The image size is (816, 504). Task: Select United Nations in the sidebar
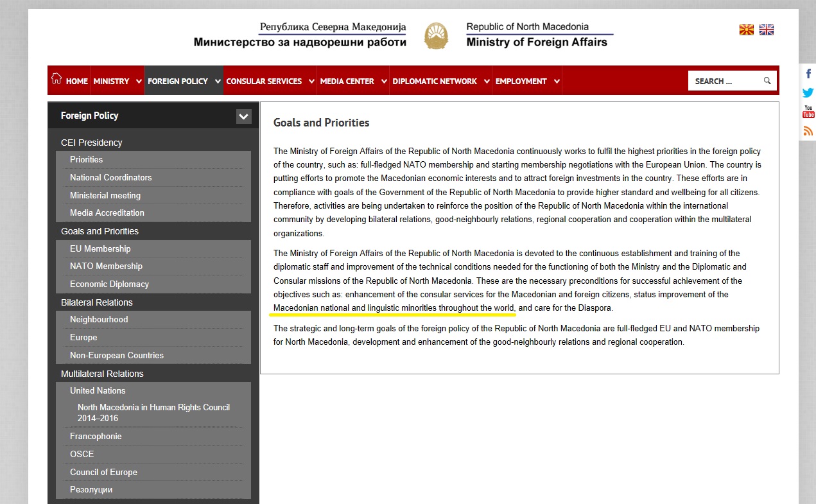pyautogui.click(x=98, y=390)
